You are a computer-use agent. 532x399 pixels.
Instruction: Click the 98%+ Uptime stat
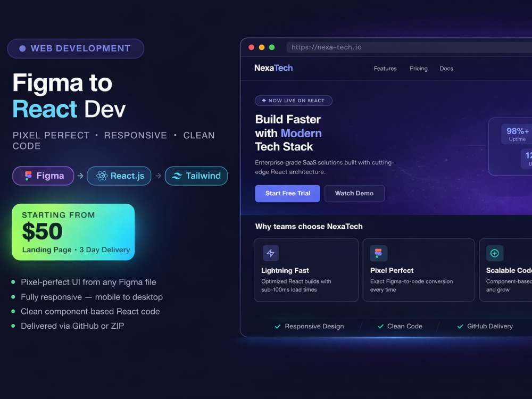(517, 134)
